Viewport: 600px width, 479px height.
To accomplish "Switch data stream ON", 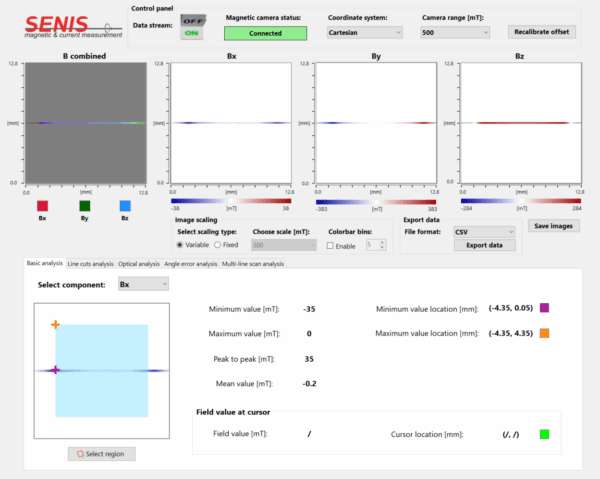I will click(x=192, y=34).
